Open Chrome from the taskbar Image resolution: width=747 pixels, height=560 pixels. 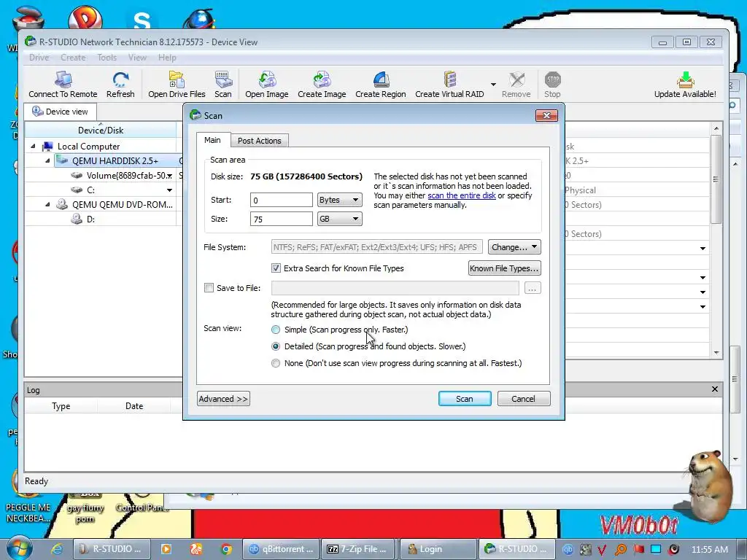point(226,549)
